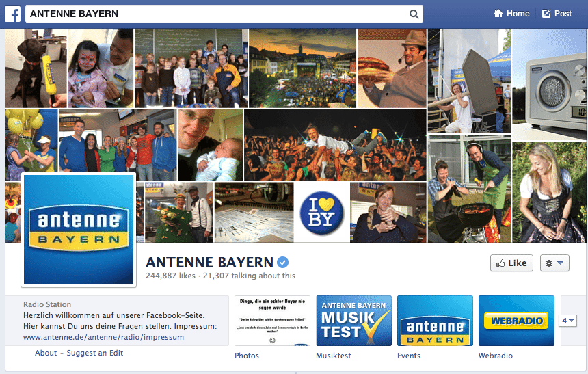This screenshot has width=588, height=374.
Task: Click the woman in dirndl cover photo
Action: [549, 192]
